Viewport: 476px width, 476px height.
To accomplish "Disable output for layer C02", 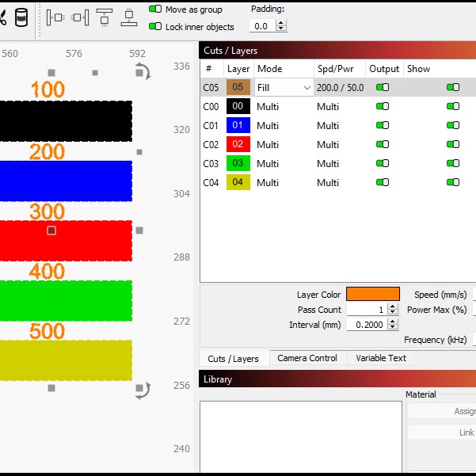I will 383,144.
